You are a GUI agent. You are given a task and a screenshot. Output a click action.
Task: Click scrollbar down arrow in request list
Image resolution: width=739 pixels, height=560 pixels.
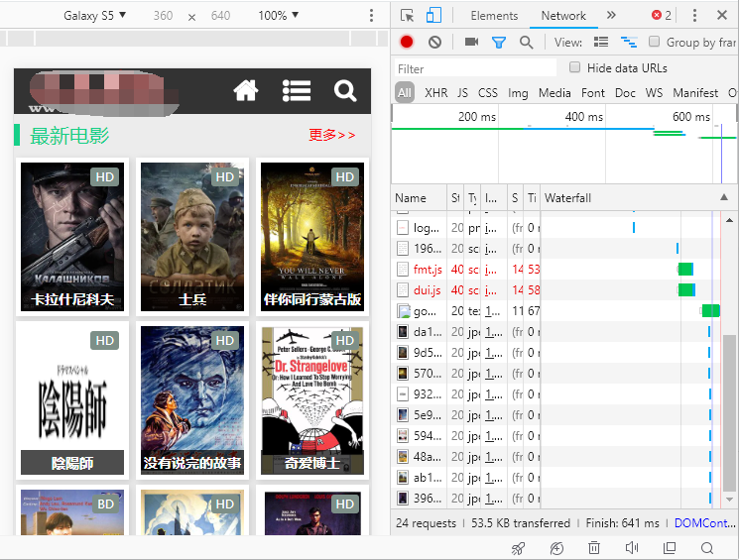coord(729,500)
